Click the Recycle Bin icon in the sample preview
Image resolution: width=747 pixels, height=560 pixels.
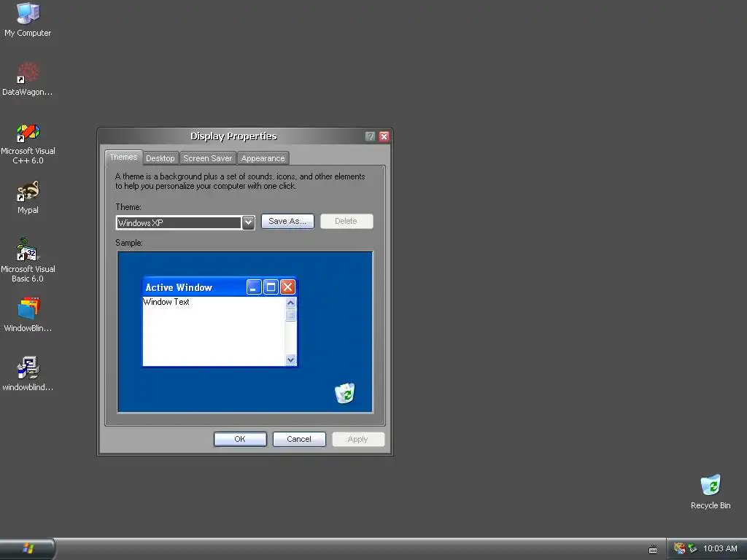tap(344, 393)
